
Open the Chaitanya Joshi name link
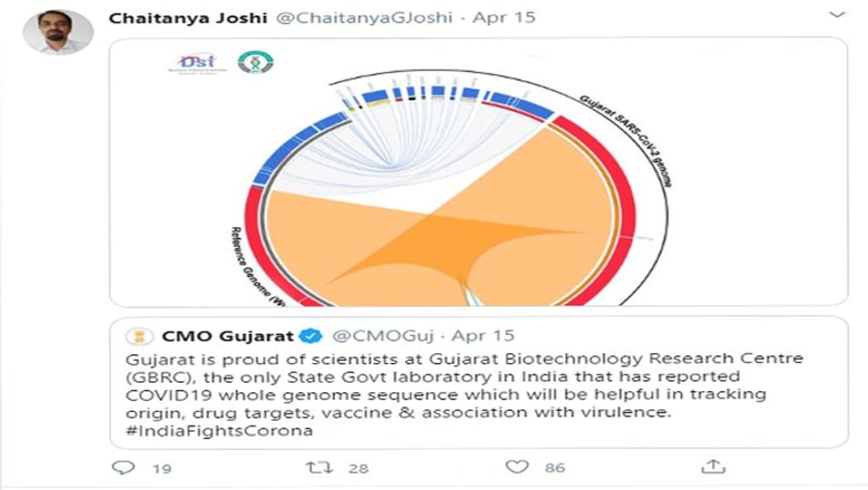[188, 18]
